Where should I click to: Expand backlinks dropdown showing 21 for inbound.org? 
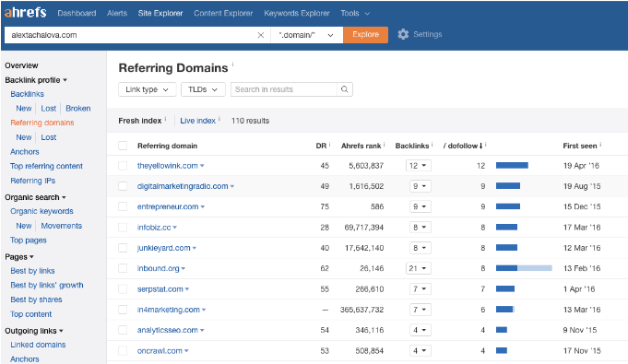pyautogui.click(x=418, y=268)
